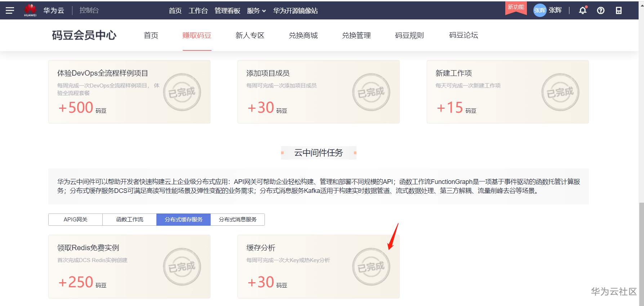
Task: Open 管理看板 in the top navigation
Action: point(227,11)
